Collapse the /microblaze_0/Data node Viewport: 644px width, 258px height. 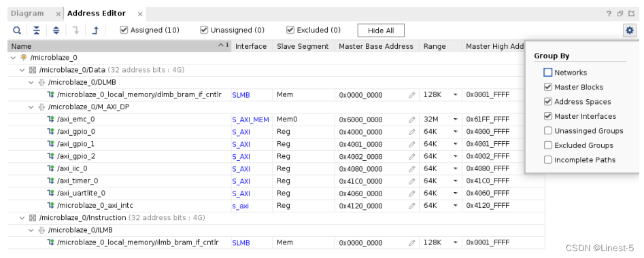[22, 70]
